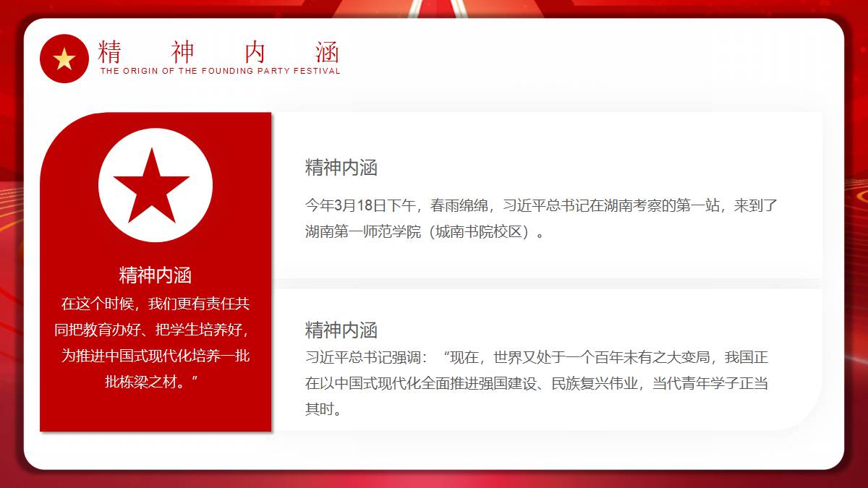The height and width of the screenshot is (488, 868).
Task: Click the red header circle behind yellow star
Action: point(49,72)
